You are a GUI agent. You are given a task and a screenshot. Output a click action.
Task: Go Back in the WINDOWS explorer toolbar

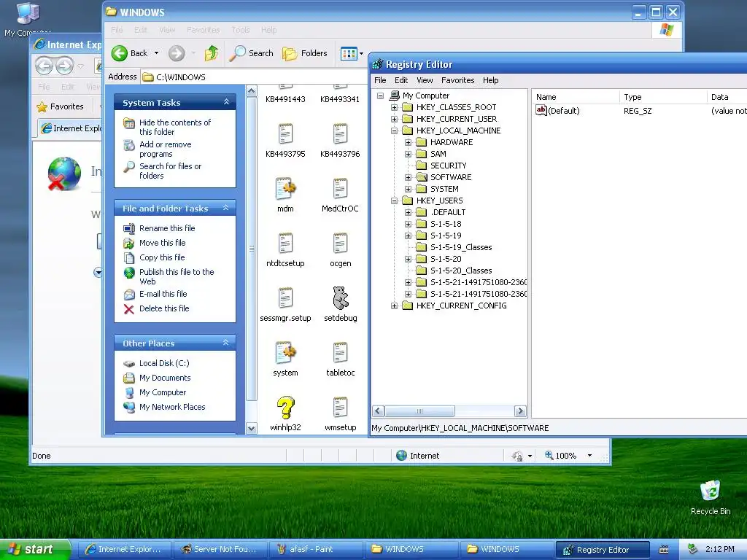tap(130, 53)
